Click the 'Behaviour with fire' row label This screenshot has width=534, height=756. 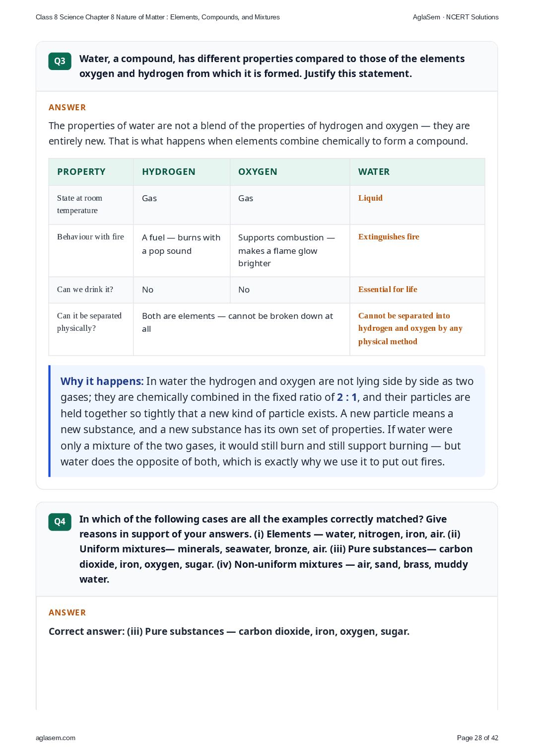(x=90, y=236)
